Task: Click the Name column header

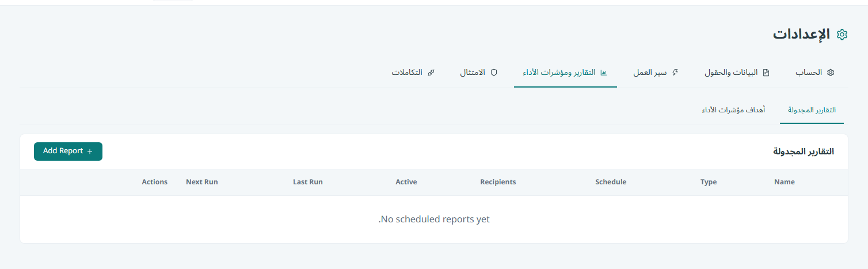Action: [784, 182]
